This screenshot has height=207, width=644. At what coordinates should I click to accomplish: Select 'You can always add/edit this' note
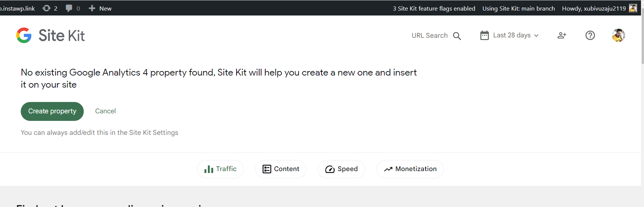[x=100, y=133]
